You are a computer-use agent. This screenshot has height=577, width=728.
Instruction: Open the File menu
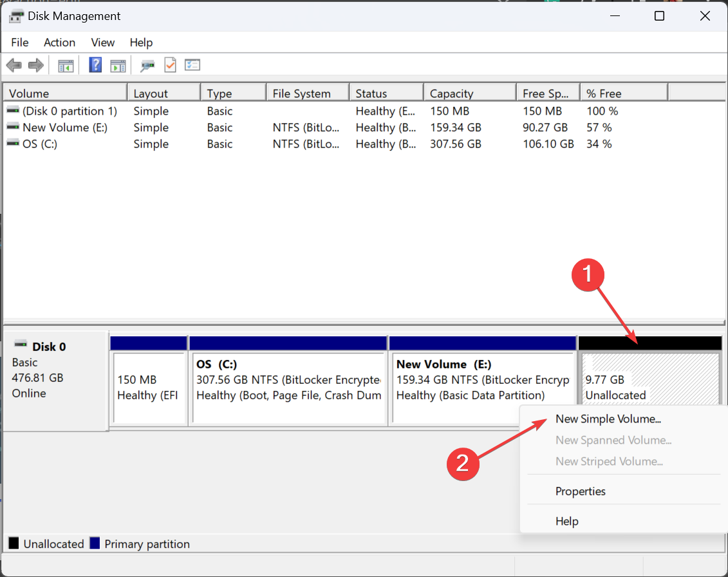(20, 43)
